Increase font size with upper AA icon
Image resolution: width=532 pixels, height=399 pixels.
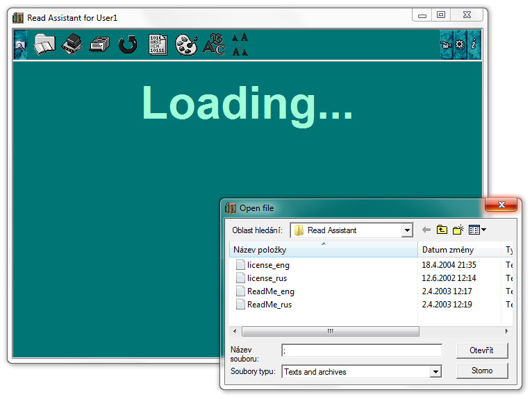coord(240,37)
